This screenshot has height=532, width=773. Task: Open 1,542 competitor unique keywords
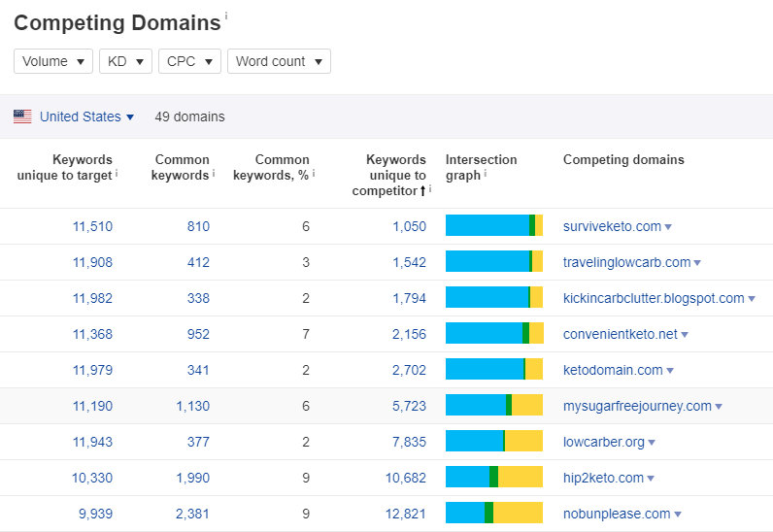click(409, 262)
